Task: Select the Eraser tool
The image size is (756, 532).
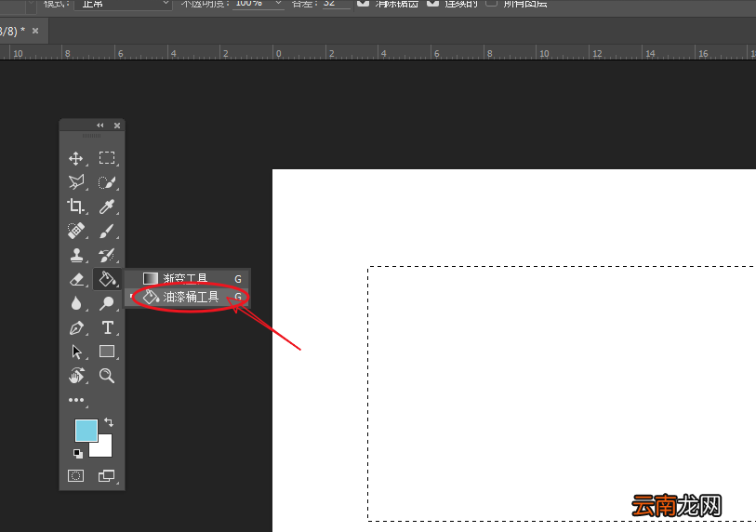Action: click(75, 279)
